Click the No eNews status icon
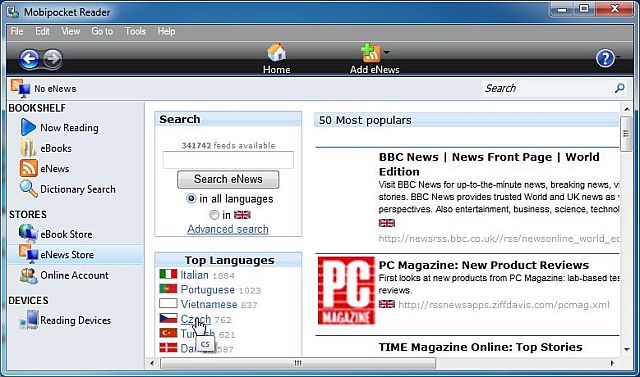Image resolution: width=640 pixels, height=377 pixels. 20,88
